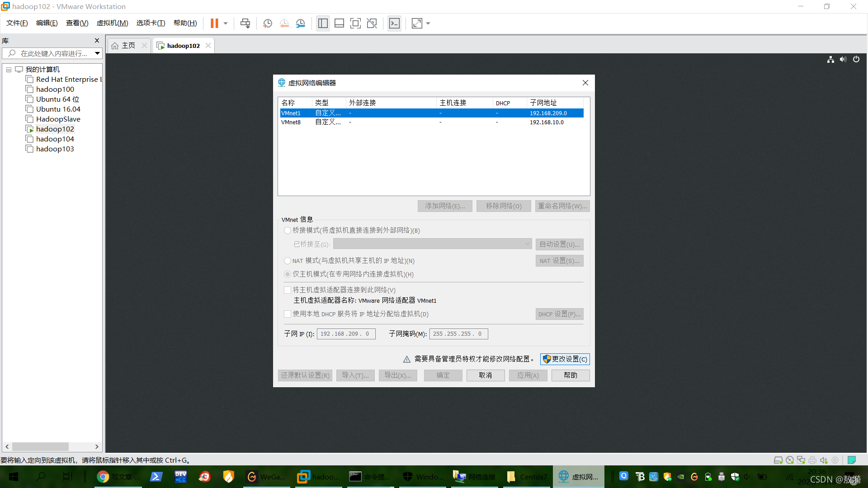The width and height of the screenshot is (868, 488).
Task: Click the revert to snapshot icon
Action: click(284, 23)
